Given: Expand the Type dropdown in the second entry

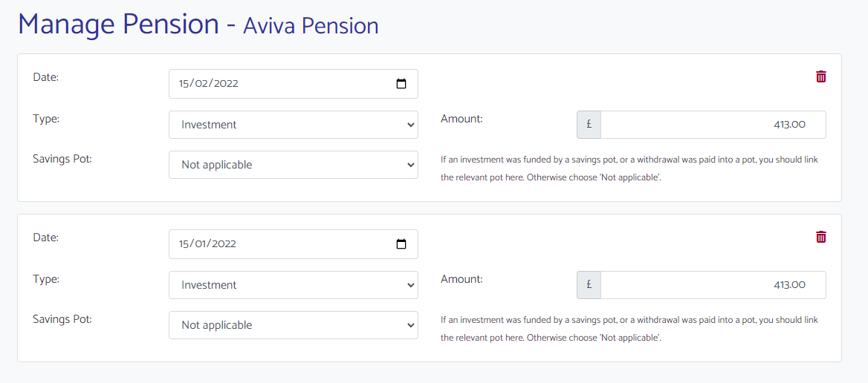Looking at the screenshot, I should click(x=294, y=285).
